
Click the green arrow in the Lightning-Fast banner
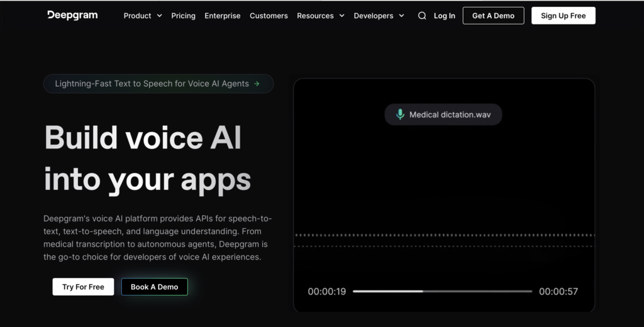click(x=257, y=84)
